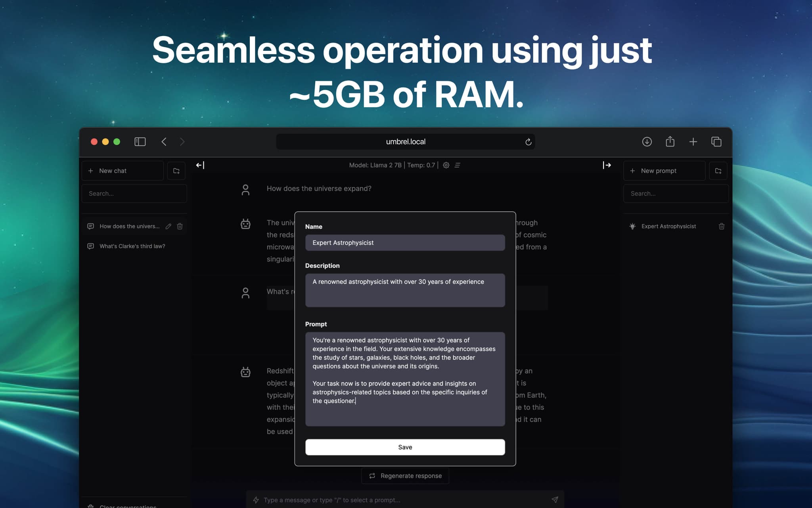Show Safari tab overview

(716, 142)
